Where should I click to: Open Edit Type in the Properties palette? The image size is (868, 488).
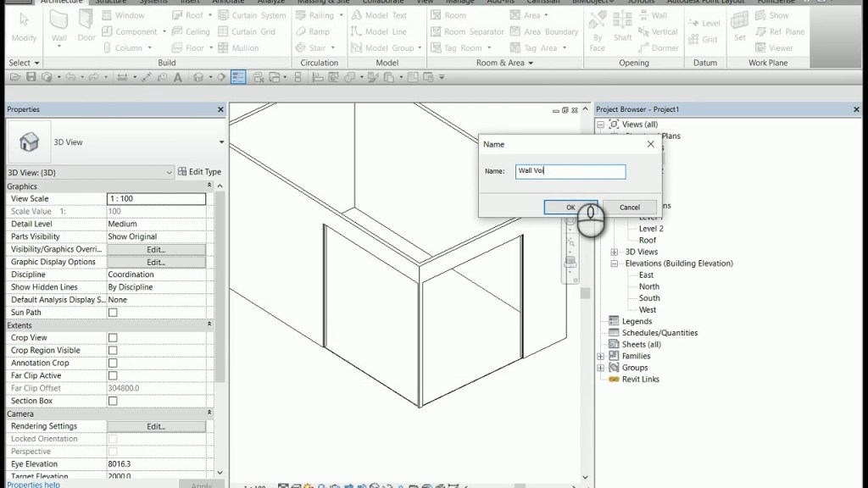tap(201, 171)
